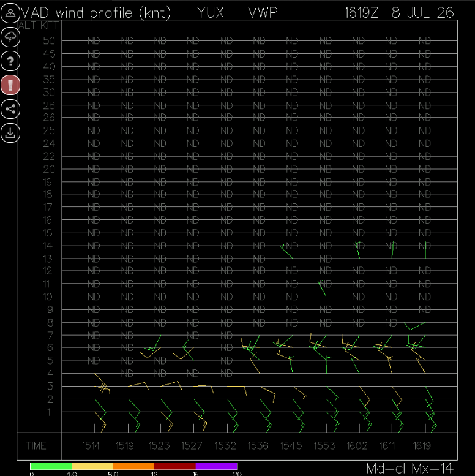475x476 pixels.
Task: Click the '8 JUL 26' date text
Action: tap(422, 13)
